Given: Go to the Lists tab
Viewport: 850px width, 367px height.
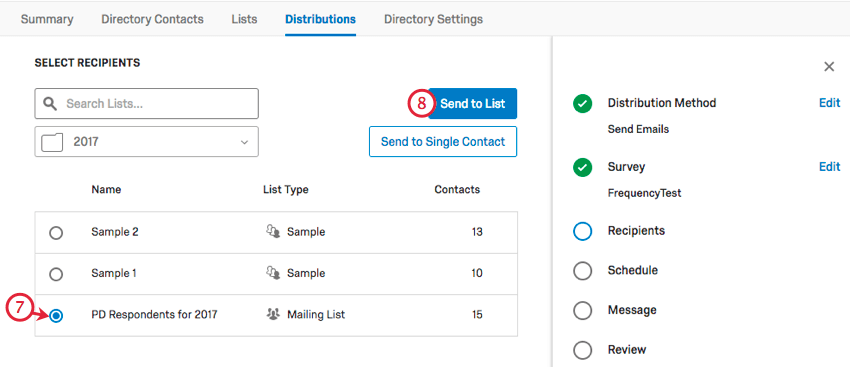Looking at the screenshot, I should coord(244,20).
